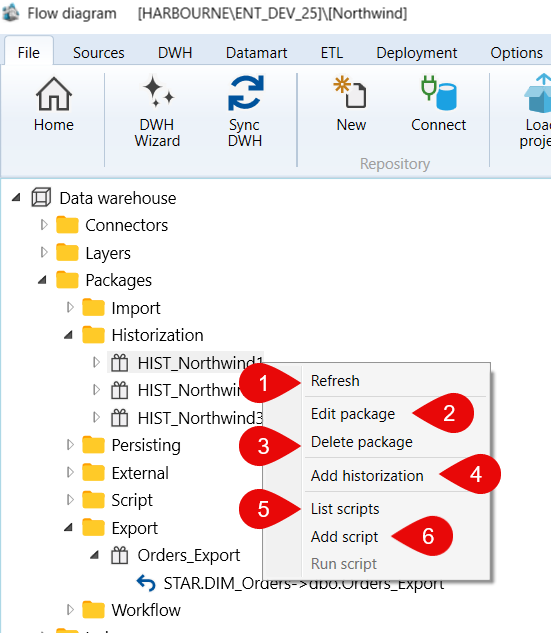Click the Sync DWH icon

coord(245,93)
